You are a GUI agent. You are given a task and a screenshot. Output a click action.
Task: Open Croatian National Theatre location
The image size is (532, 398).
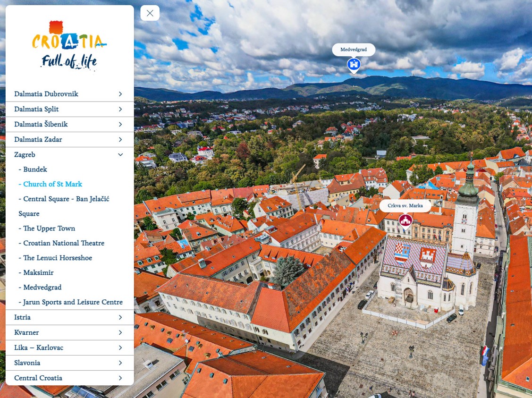[x=61, y=243]
